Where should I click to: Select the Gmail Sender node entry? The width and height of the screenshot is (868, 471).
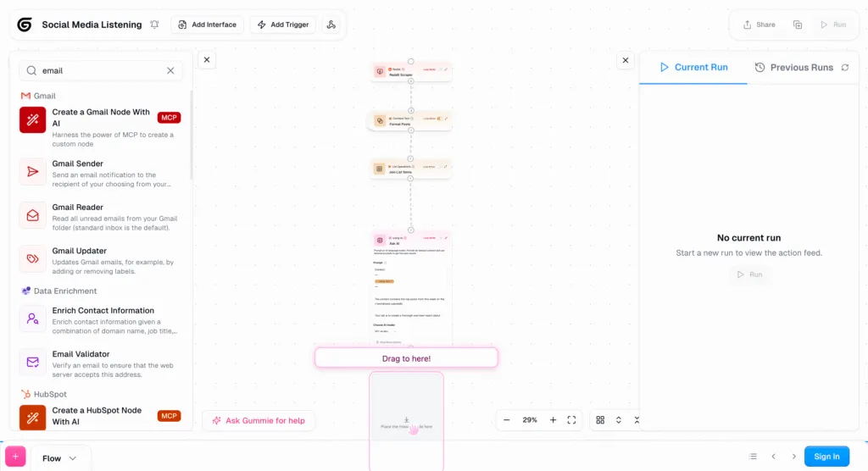point(101,173)
